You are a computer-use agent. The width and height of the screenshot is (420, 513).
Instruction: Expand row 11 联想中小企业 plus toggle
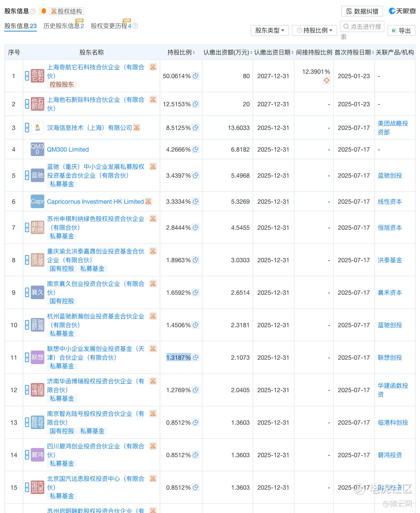[x=27, y=358]
